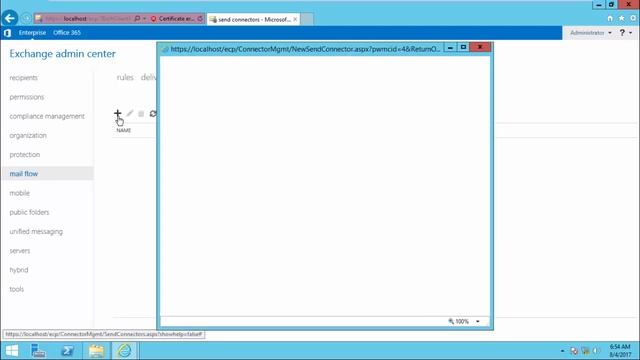
Task: Click the Office logo icon in header
Action: point(7,33)
